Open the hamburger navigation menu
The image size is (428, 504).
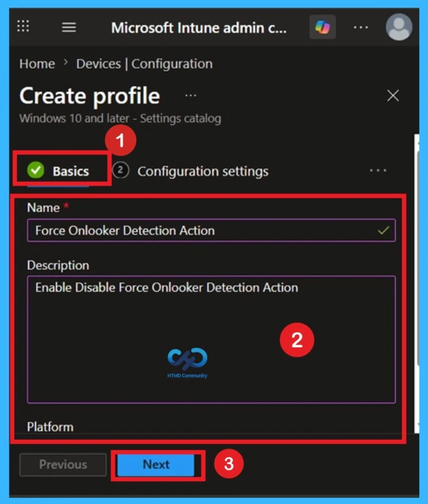tap(69, 27)
